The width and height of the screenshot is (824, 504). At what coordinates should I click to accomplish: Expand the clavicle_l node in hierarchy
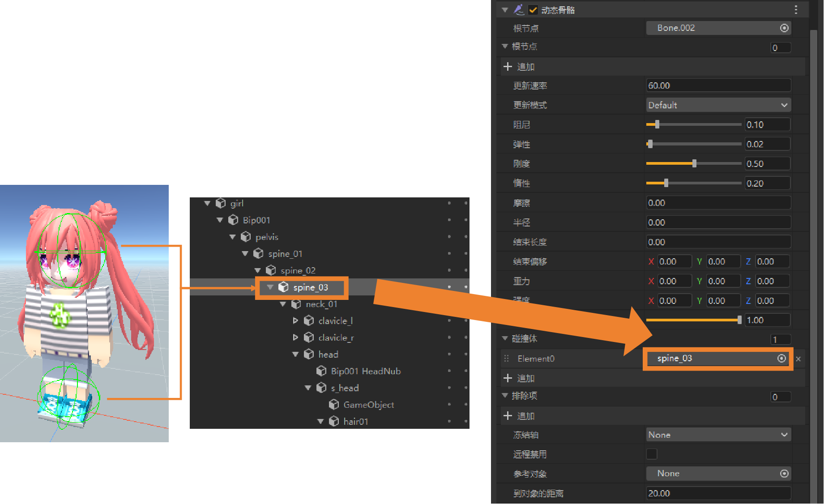(295, 321)
